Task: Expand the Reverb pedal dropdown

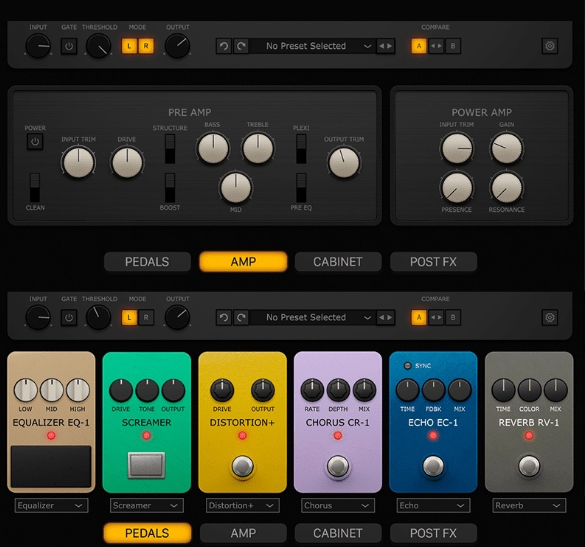Action: [529, 506]
